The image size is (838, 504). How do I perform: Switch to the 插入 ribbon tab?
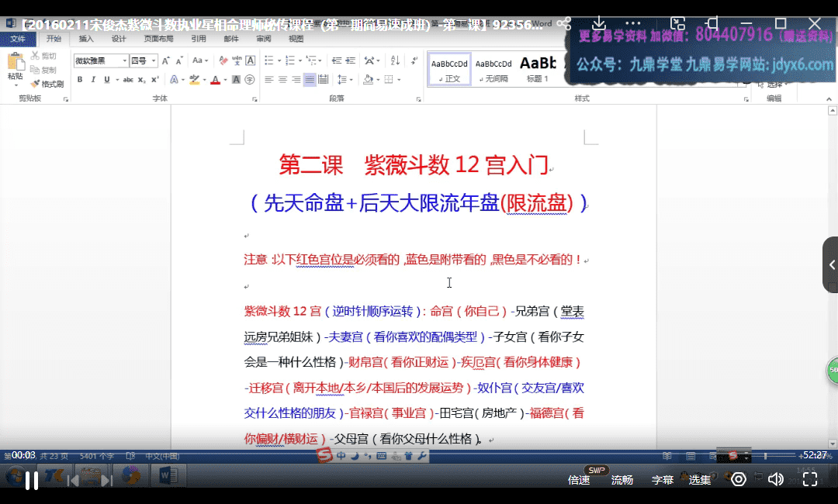click(86, 39)
